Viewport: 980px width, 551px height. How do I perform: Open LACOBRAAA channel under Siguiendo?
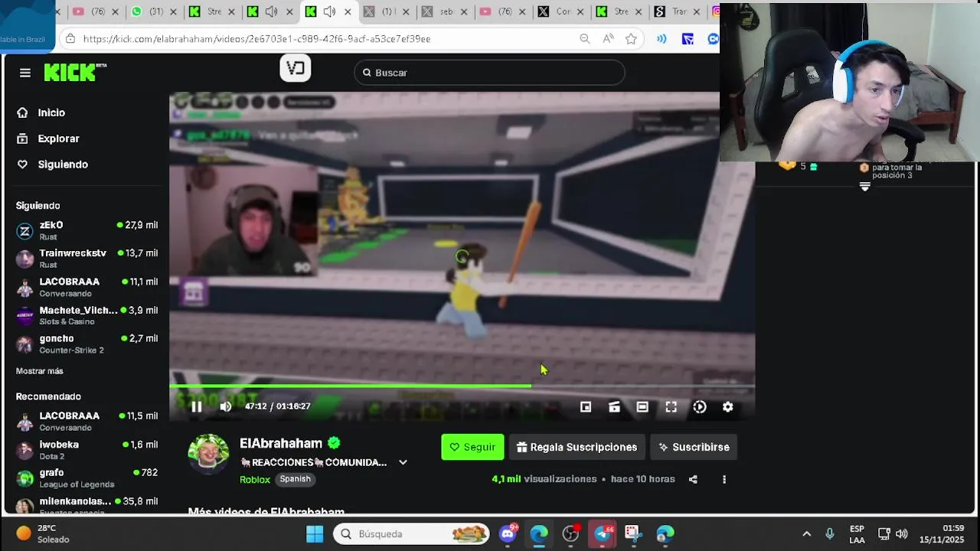click(87, 287)
